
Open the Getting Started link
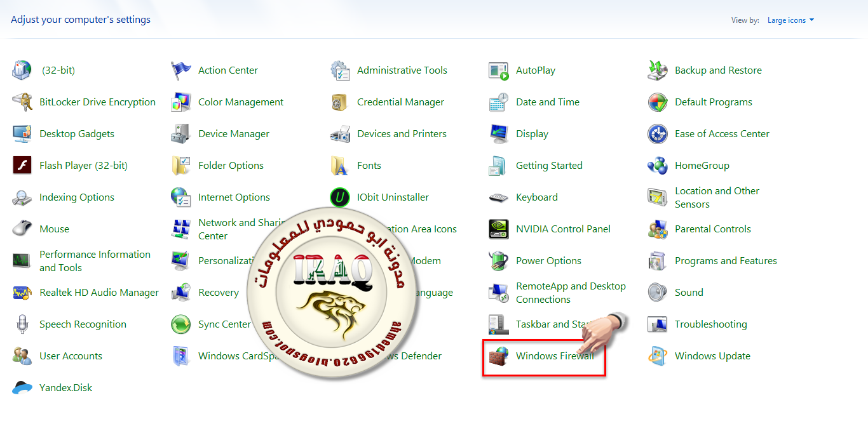(x=549, y=166)
